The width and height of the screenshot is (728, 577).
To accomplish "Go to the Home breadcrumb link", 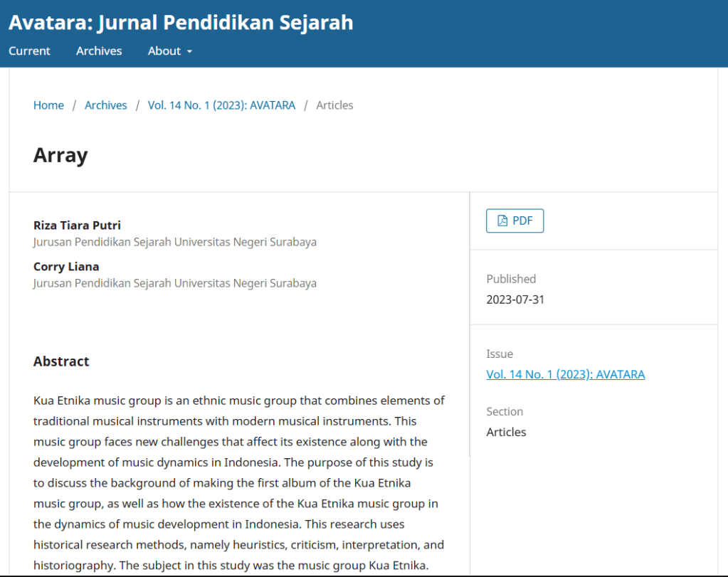I will [48, 105].
